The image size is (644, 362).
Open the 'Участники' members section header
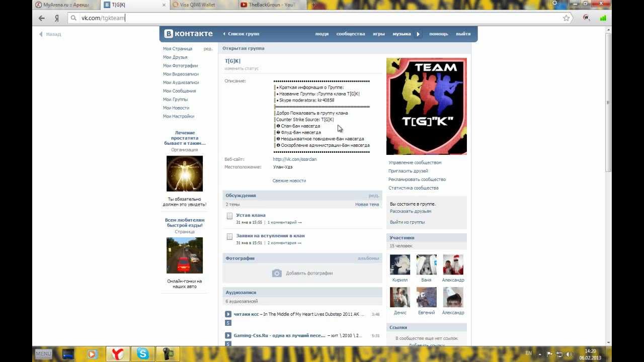pos(427,238)
